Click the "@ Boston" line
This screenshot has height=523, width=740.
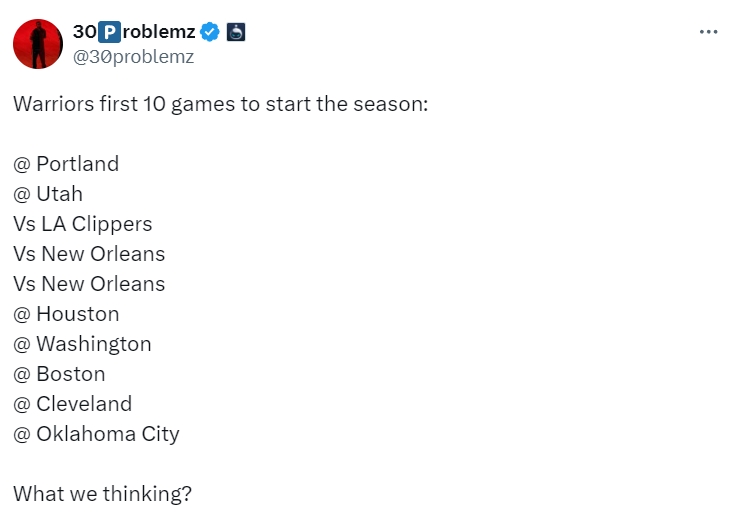[59, 374]
